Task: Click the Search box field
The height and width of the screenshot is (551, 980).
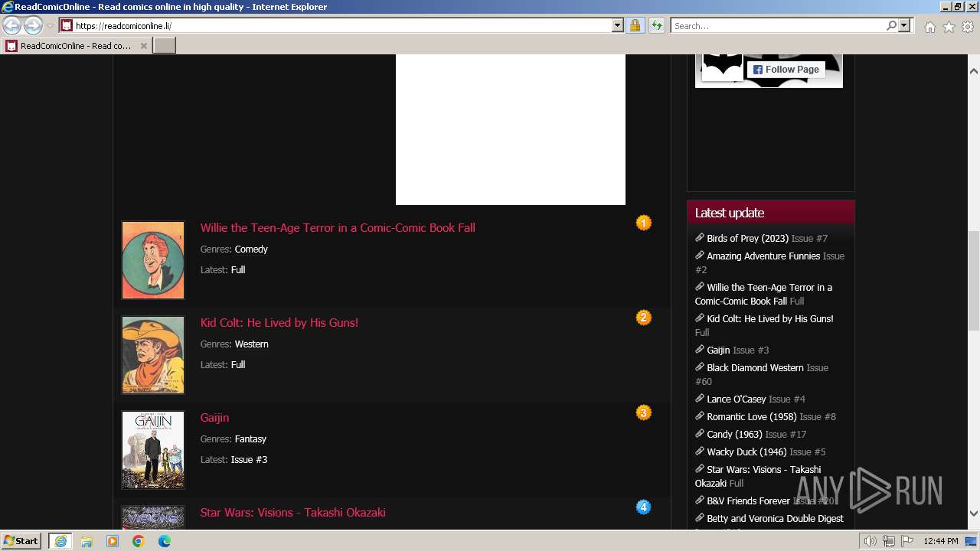Action: coord(778,25)
